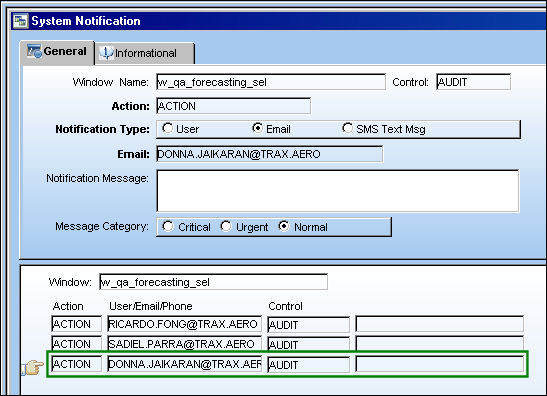The width and height of the screenshot is (547, 396).
Task: Click the empty last cell in DONNA.JAIKARAN row
Action: [x=440, y=365]
